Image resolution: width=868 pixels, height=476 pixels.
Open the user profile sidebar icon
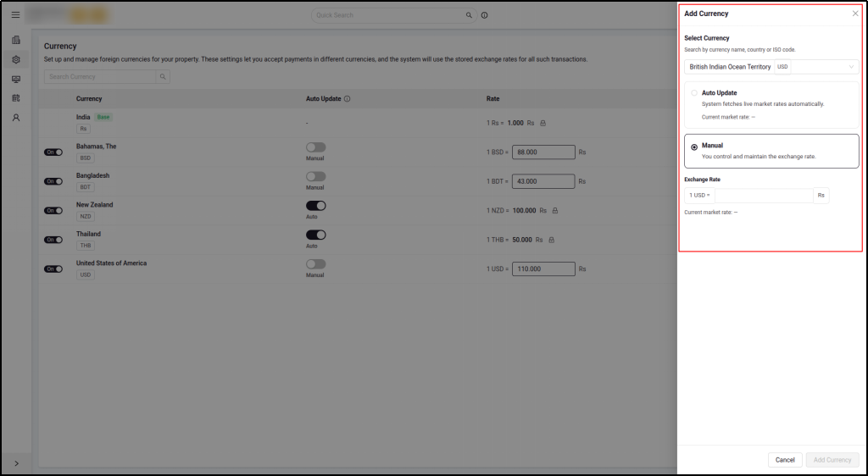pyautogui.click(x=15, y=118)
